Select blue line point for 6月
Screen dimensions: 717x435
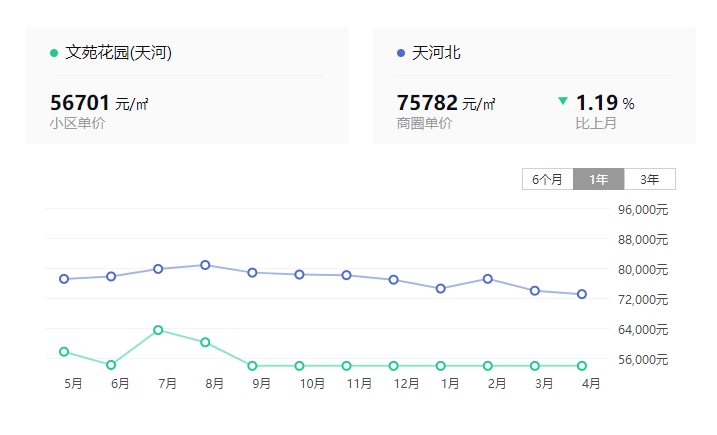tap(111, 277)
